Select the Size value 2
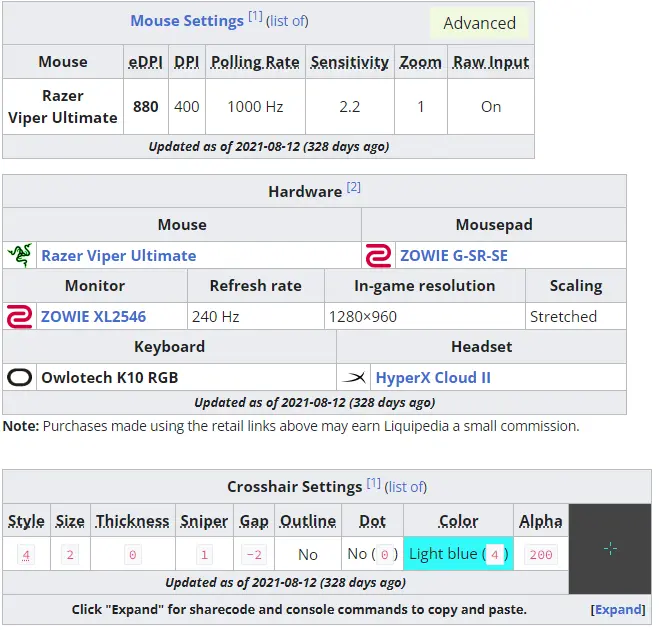This screenshot has width=659, height=630. (x=70, y=555)
